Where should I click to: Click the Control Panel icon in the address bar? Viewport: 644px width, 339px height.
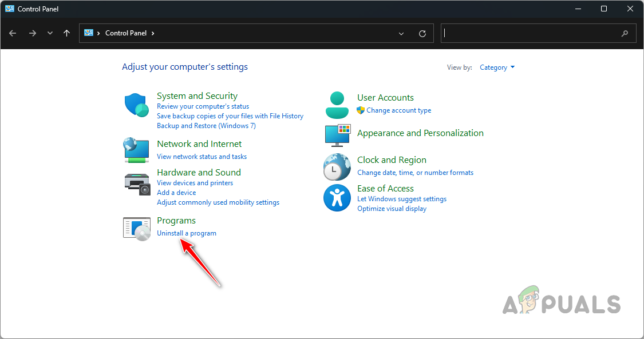(89, 33)
